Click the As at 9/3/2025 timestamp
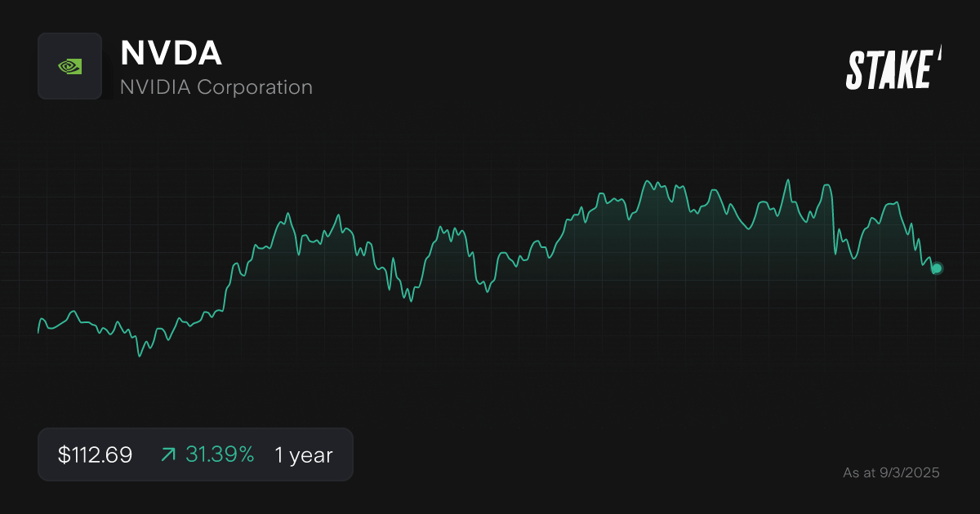The height and width of the screenshot is (514, 980). coord(892,472)
